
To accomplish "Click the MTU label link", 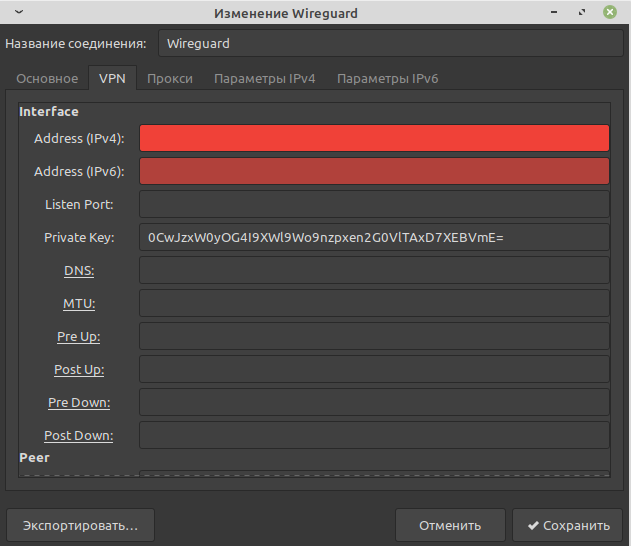I will click(79, 303).
